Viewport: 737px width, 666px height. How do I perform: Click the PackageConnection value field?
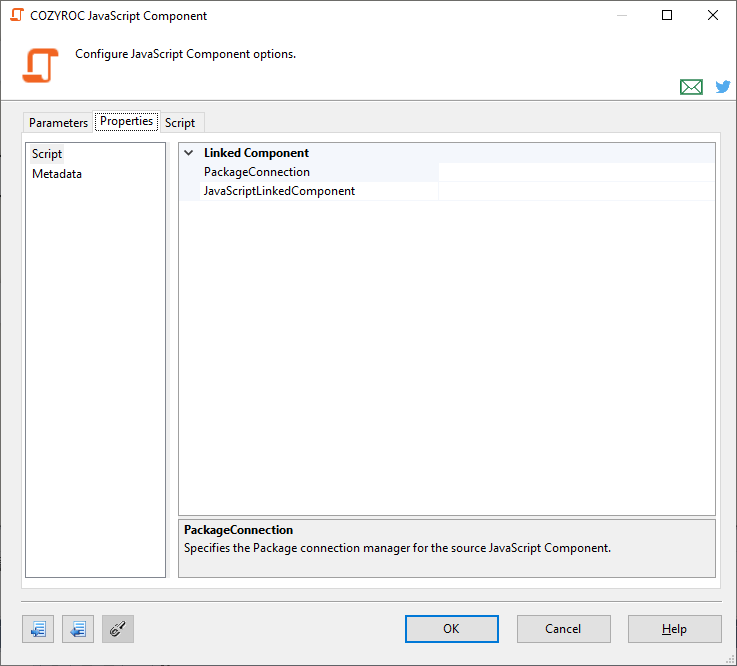(x=577, y=172)
